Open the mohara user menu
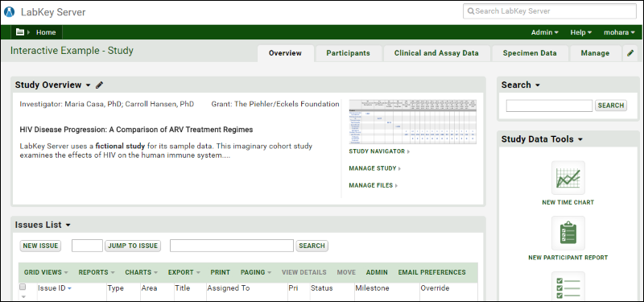The height and width of the screenshot is (302, 644). pyautogui.click(x=619, y=32)
